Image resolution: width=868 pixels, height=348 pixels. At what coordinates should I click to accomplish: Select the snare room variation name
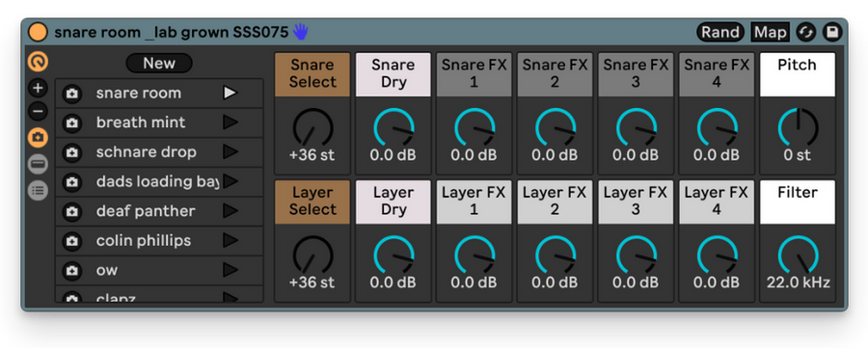pos(138,93)
